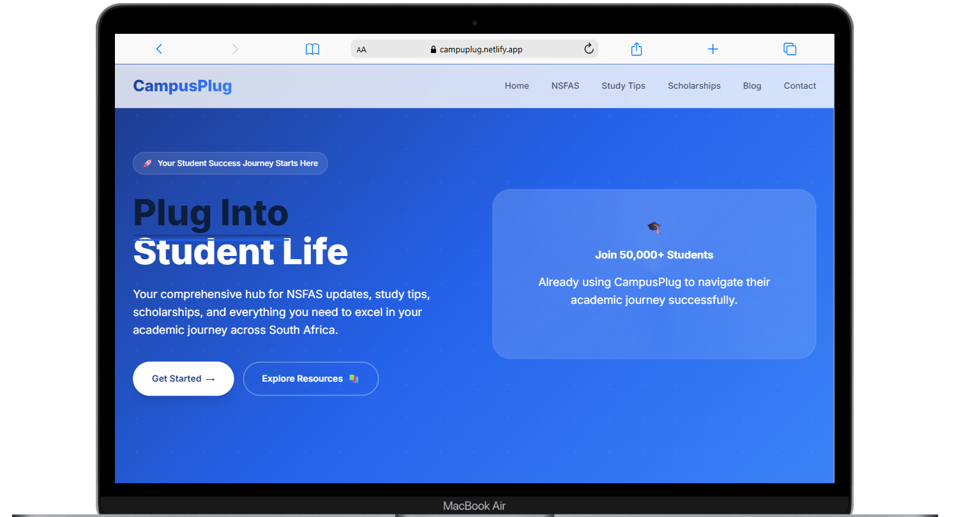Click the graduation cap icon on the card
The image size is (980, 517).
point(654,227)
